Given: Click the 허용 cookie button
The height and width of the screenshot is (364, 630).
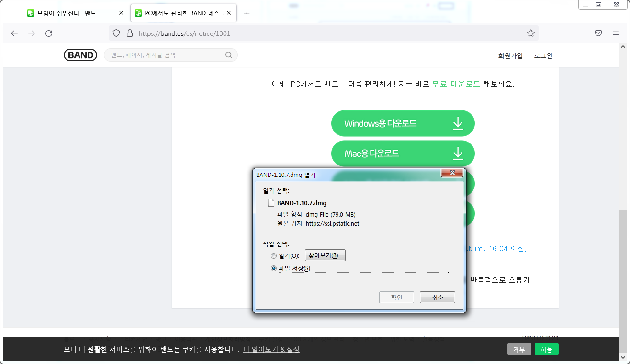Looking at the screenshot, I should click(547, 349).
